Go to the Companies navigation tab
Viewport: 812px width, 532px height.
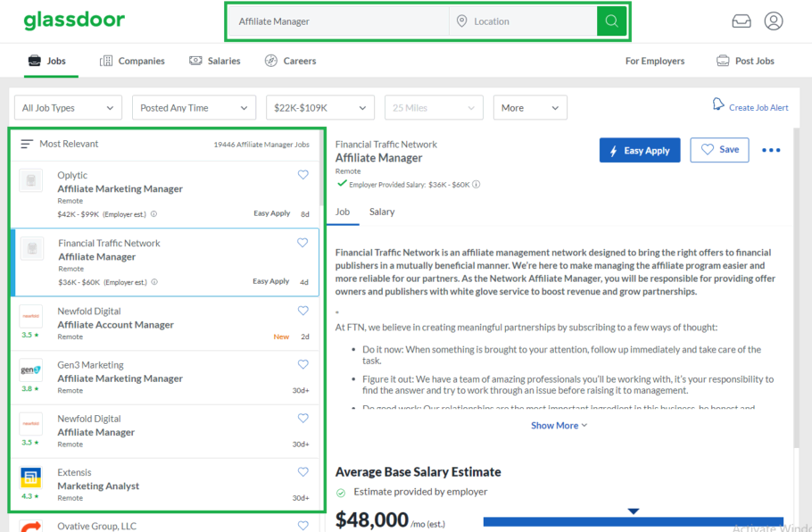point(132,61)
